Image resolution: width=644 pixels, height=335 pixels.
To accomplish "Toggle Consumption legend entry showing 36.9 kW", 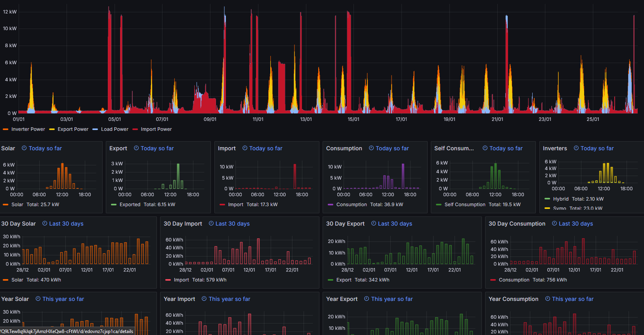I will (x=352, y=205).
